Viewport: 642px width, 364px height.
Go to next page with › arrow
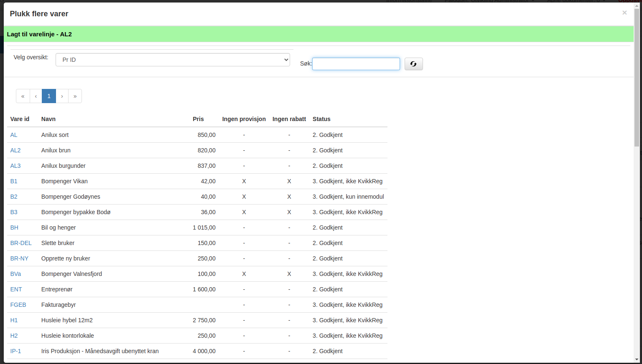click(62, 96)
